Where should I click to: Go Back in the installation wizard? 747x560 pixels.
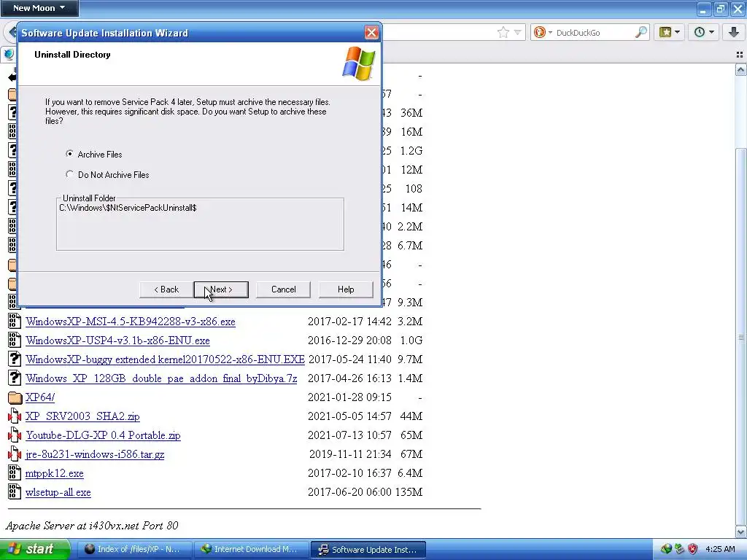point(166,289)
